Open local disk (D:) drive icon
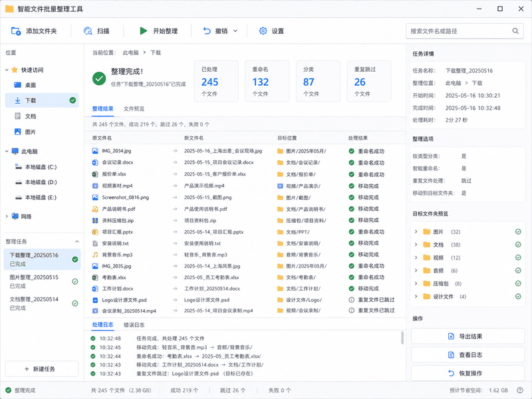The height and width of the screenshot is (399, 532). click(x=19, y=182)
